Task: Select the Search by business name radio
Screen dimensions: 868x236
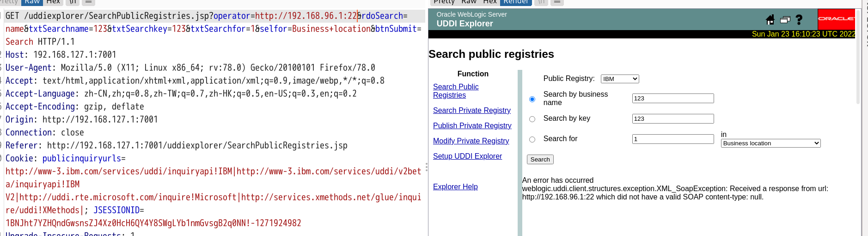Action: coord(532,99)
